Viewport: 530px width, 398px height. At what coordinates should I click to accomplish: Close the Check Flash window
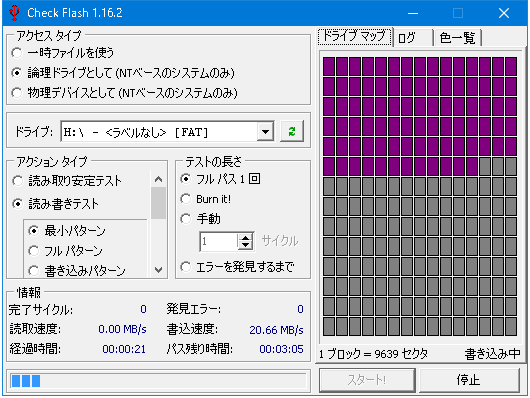pyautogui.click(x=504, y=13)
